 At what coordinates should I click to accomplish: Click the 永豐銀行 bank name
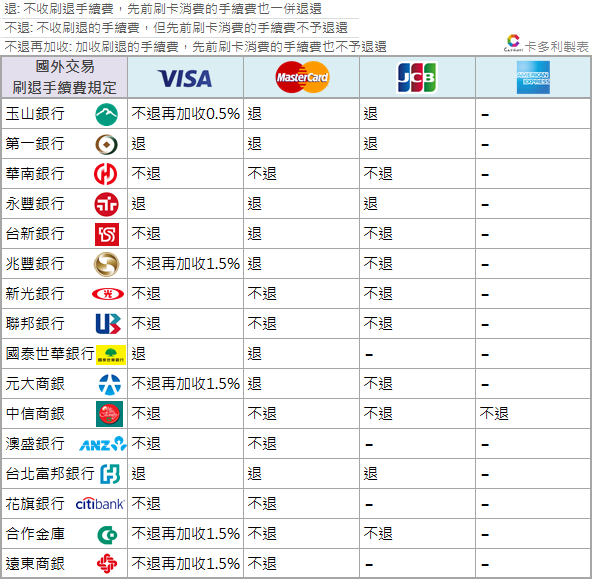[x=35, y=204]
